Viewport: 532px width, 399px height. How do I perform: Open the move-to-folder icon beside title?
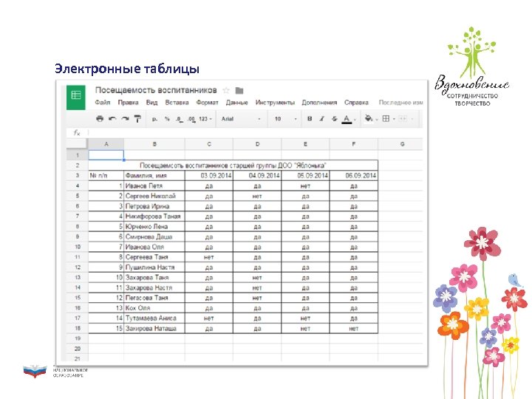[239, 90]
